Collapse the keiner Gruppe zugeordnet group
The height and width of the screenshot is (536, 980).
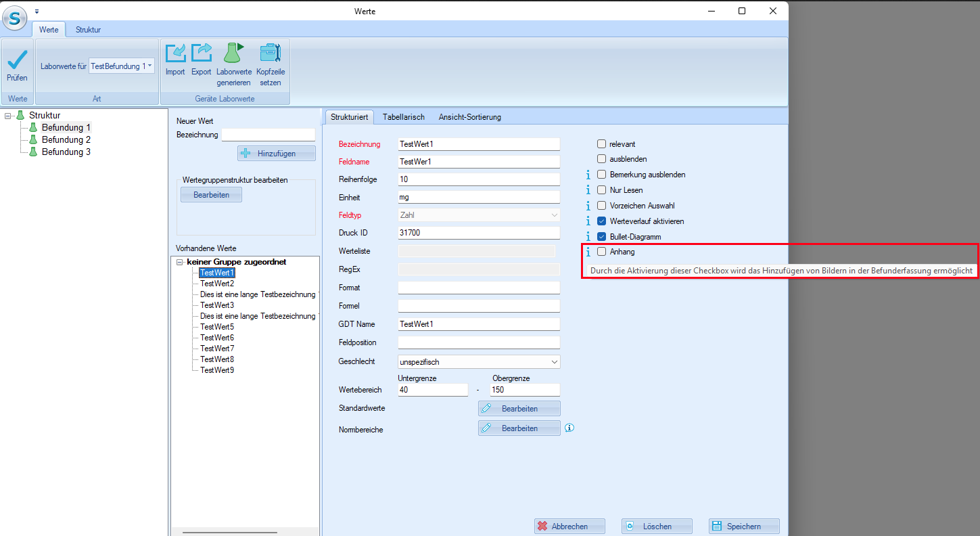pos(180,262)
